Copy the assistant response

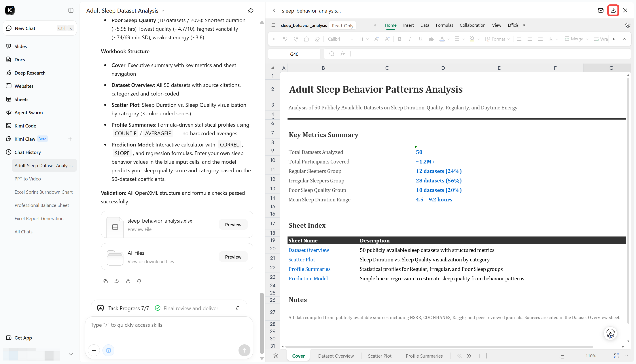tap(106, 281)
